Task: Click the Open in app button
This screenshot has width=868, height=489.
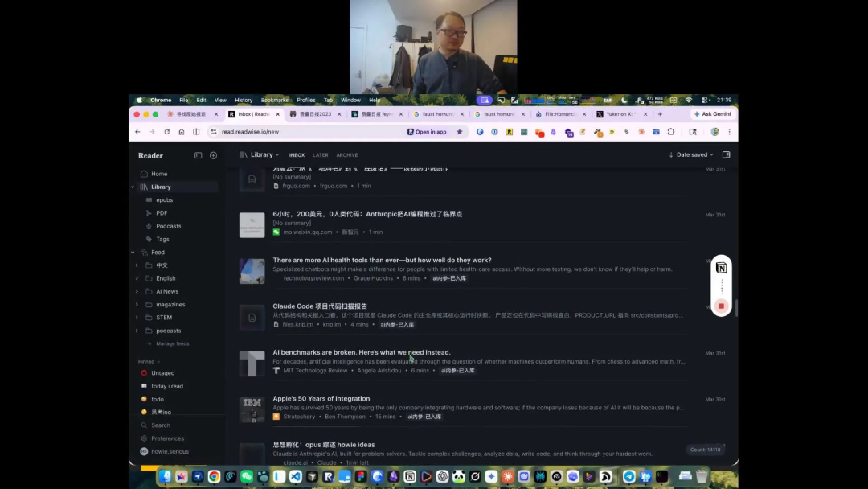Action: 427,132
